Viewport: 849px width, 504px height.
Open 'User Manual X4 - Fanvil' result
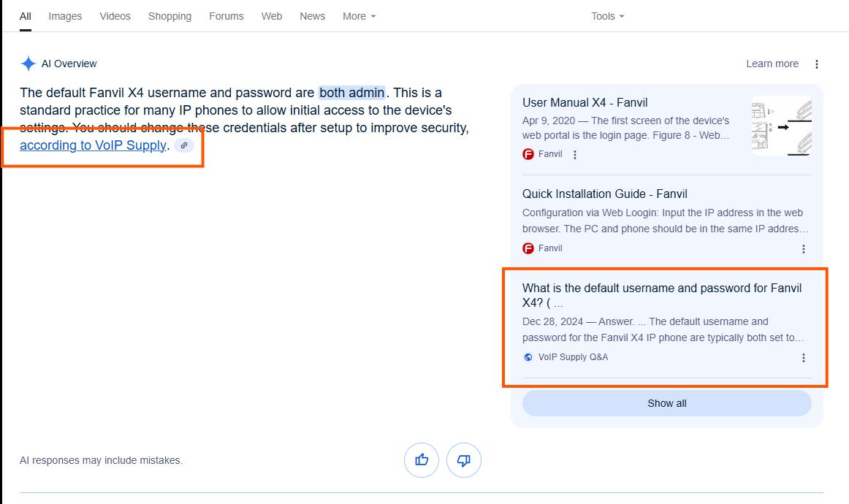(x=585, y=102)
